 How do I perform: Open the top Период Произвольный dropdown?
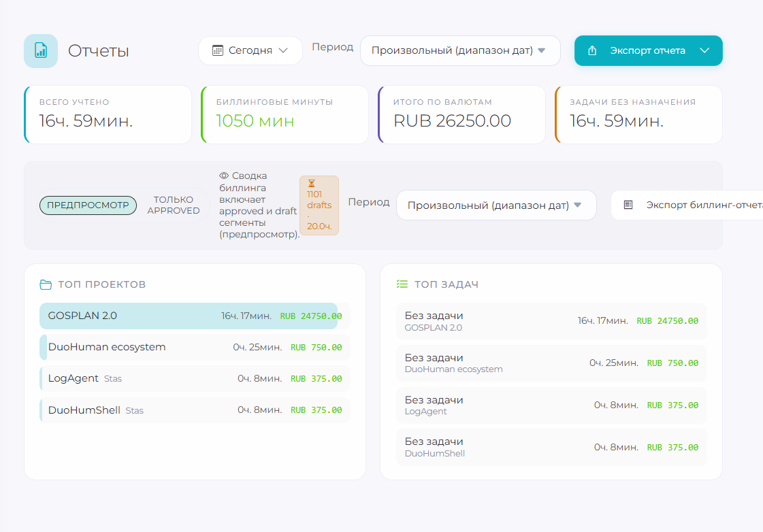click(460, 50)
